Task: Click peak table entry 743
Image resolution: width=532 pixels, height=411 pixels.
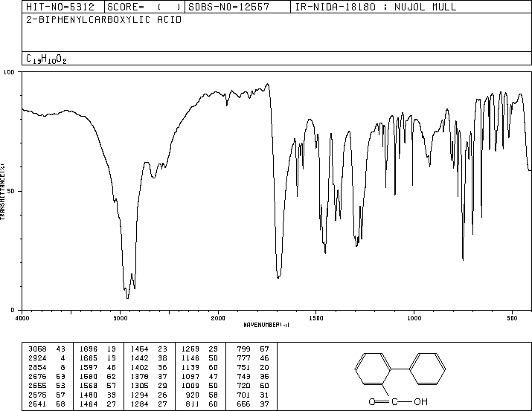Action: 243,377
